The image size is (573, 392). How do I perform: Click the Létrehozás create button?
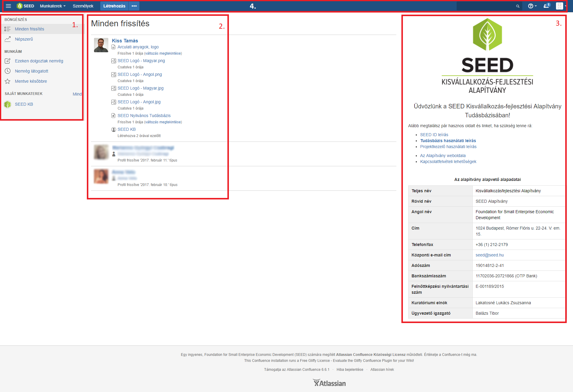click(114, 6)
